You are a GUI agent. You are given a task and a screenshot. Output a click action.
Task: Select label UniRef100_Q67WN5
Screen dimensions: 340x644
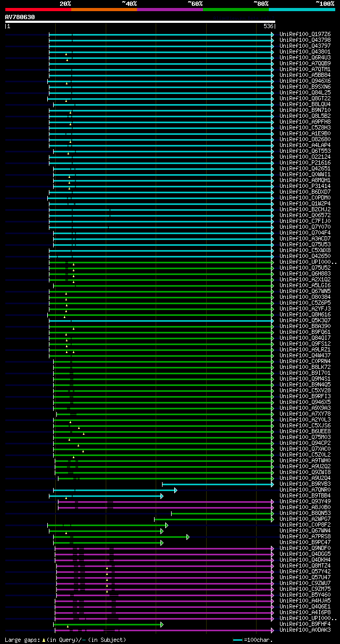click(305, 291)
